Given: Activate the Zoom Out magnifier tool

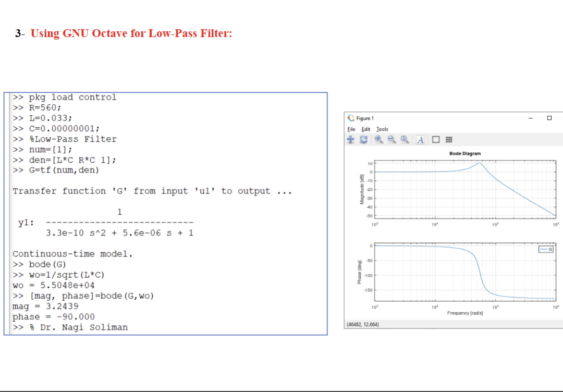Looking at the screenshot, I should (390, 140).
